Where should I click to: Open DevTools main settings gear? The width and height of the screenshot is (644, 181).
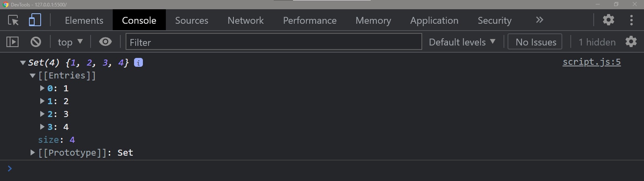tap(608, 20)
